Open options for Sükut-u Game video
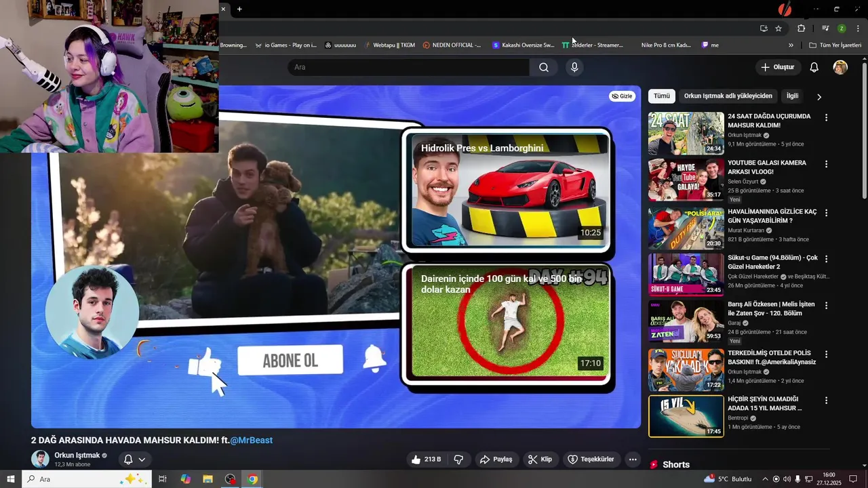868x488 pixels. click(826, 259)
